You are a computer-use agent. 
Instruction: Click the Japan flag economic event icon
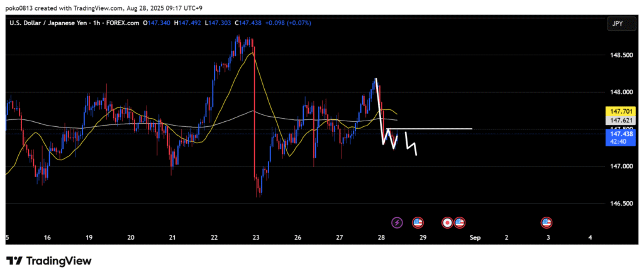point(447,222)
